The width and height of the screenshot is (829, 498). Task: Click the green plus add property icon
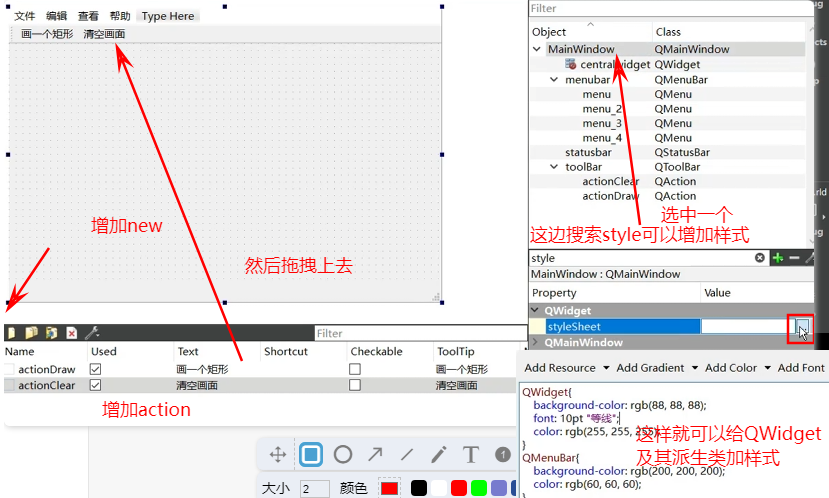click(x=777, y=258)
